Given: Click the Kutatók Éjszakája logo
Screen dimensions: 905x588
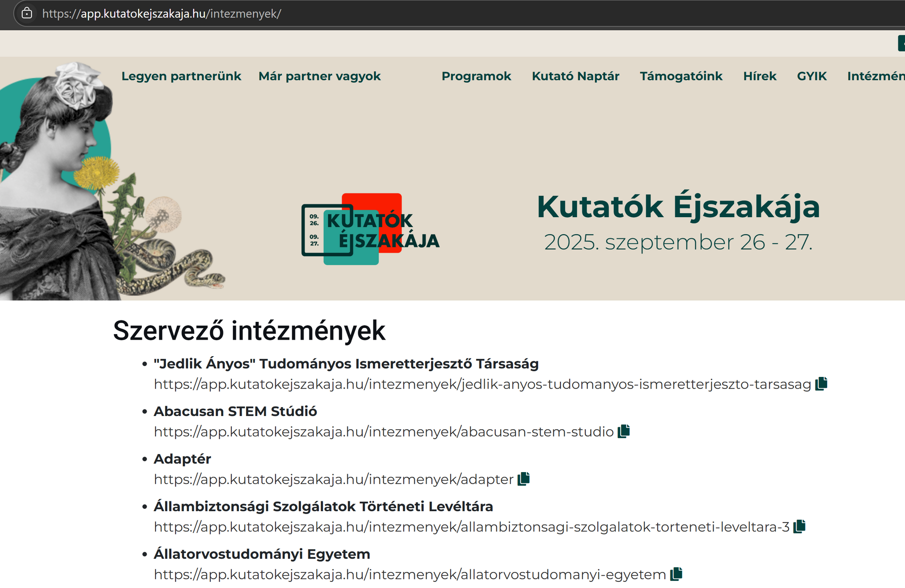Looking at the screenshot, I should coord(370,229).
